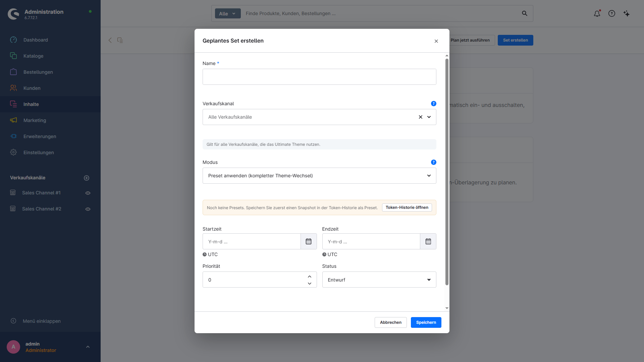This screenshot has width=644, height=362.
Task: Add a new Verkaufskanal with plus icon
Action: (87, 178)
